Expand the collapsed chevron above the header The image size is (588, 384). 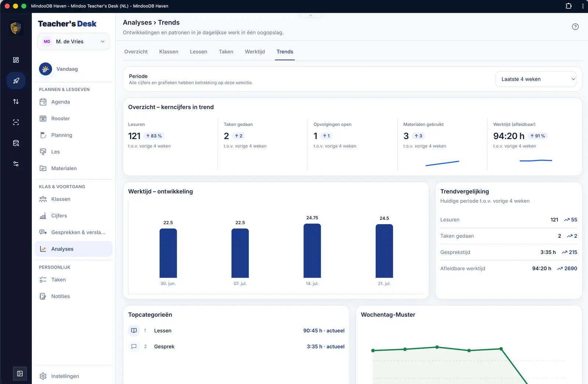tap(311, 15)
